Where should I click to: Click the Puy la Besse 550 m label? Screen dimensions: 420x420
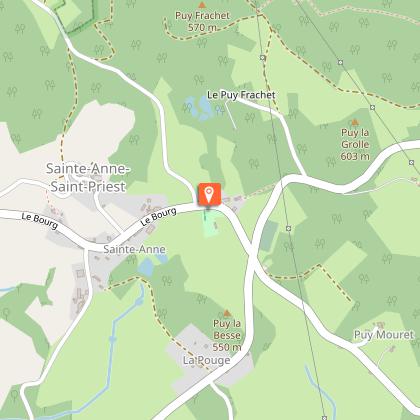pos(227,335)
